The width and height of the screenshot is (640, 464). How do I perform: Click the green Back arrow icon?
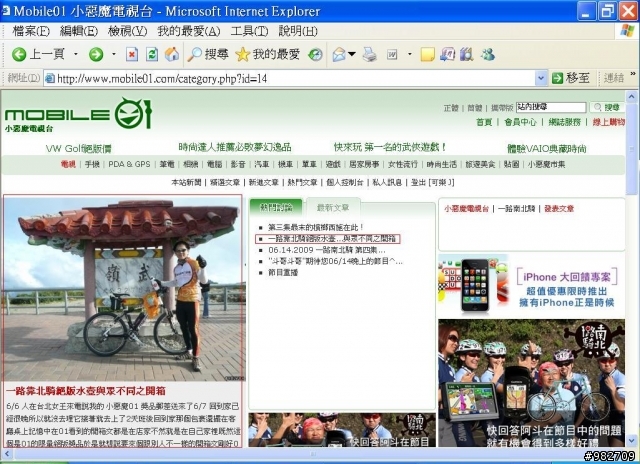coord(19,54)
